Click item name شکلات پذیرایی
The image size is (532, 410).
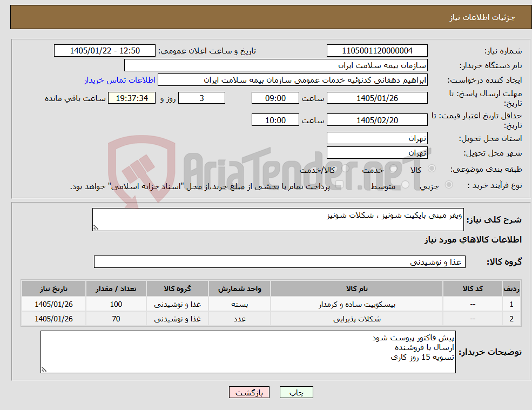[356, 319]
